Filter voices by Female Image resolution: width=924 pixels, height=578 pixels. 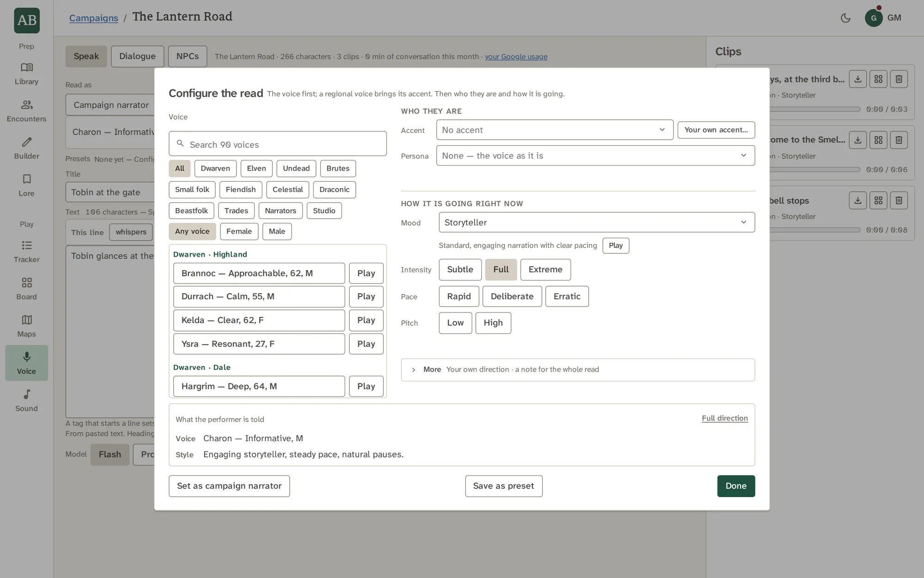(239, 231)
